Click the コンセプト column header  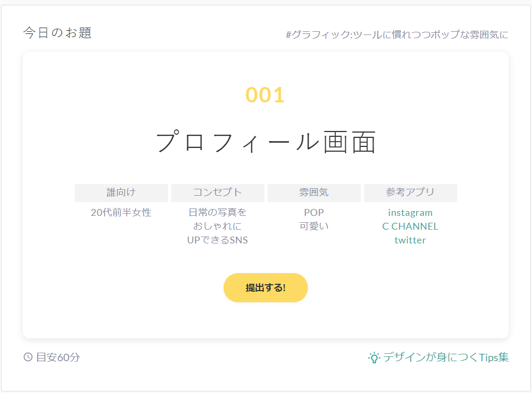click(218, 193)
